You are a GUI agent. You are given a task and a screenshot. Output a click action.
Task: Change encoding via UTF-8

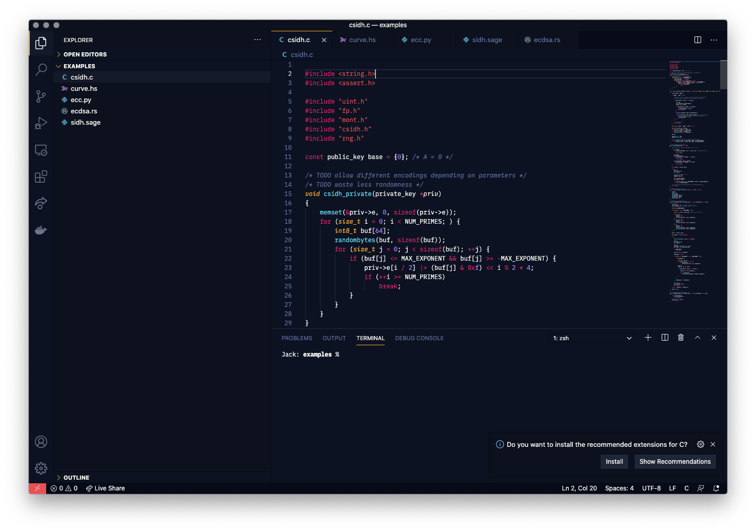(651, 488)
